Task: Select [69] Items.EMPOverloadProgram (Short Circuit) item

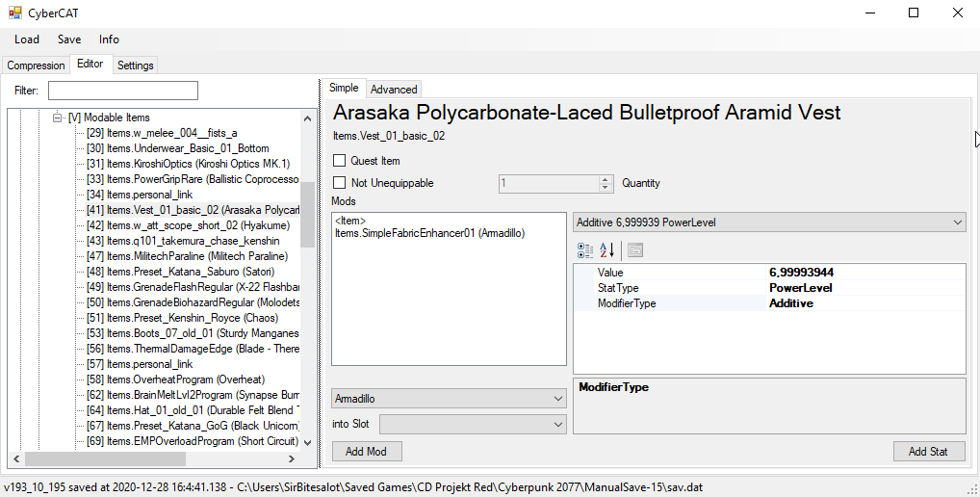Action: pyautogui.click(x=193, y=441)
